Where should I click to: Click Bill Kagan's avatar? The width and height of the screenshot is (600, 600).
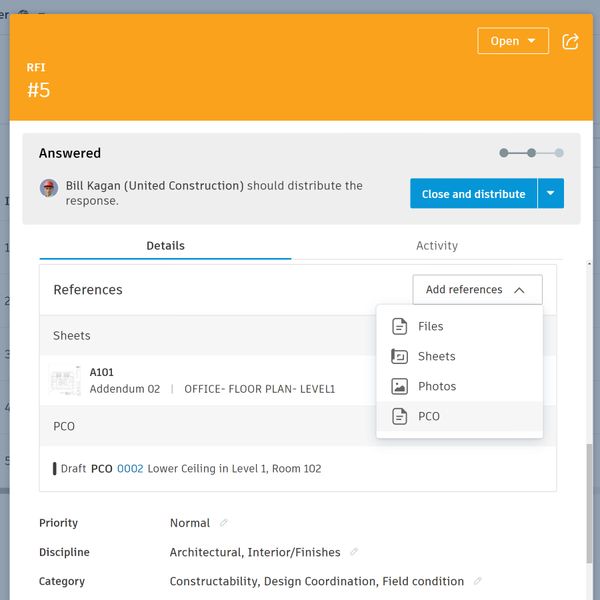49,187
